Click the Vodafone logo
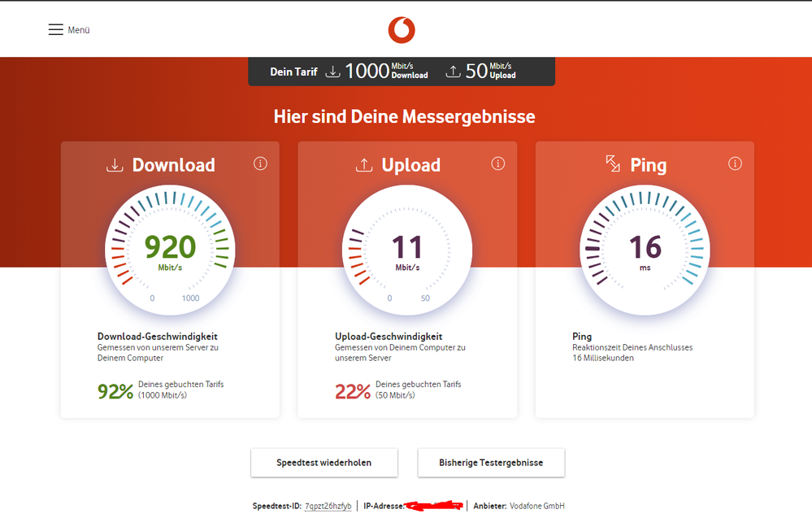 [402, 30]
